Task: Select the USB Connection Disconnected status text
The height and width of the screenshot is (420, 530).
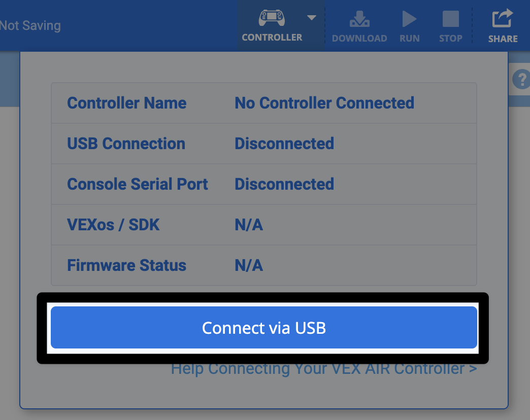Action: tap(284, 144)
